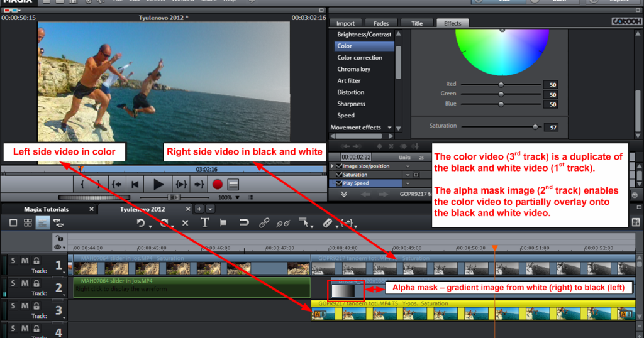Switch to Magix Tutorials project tab
The width and height of the screenshot is (644, 338).
(46, 209)
